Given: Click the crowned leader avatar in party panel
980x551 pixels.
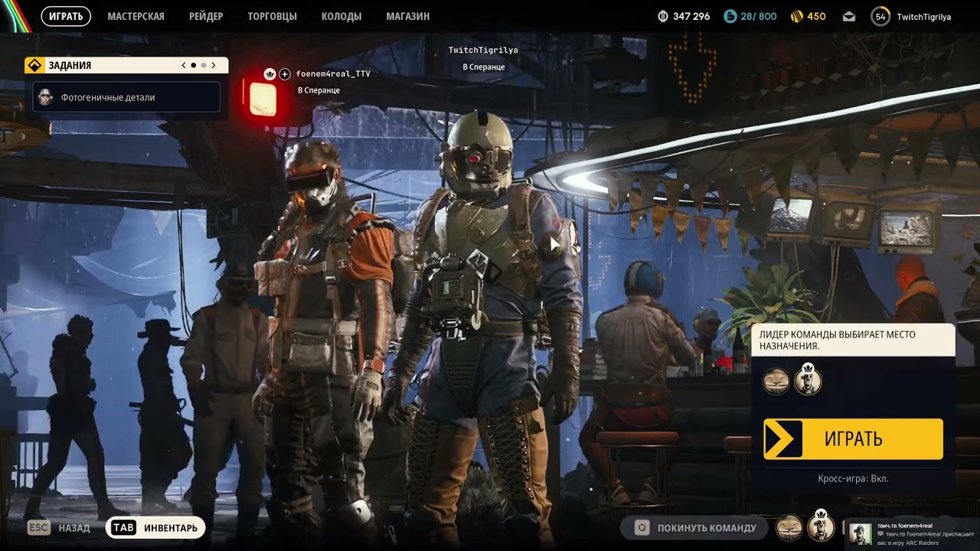Looking at the screenshot, I should click(x=808, y=380).
